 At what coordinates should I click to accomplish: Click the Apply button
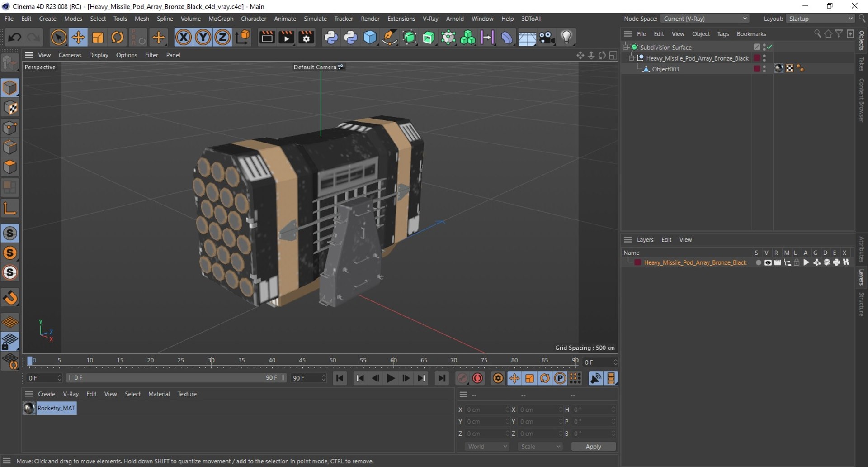593,447
